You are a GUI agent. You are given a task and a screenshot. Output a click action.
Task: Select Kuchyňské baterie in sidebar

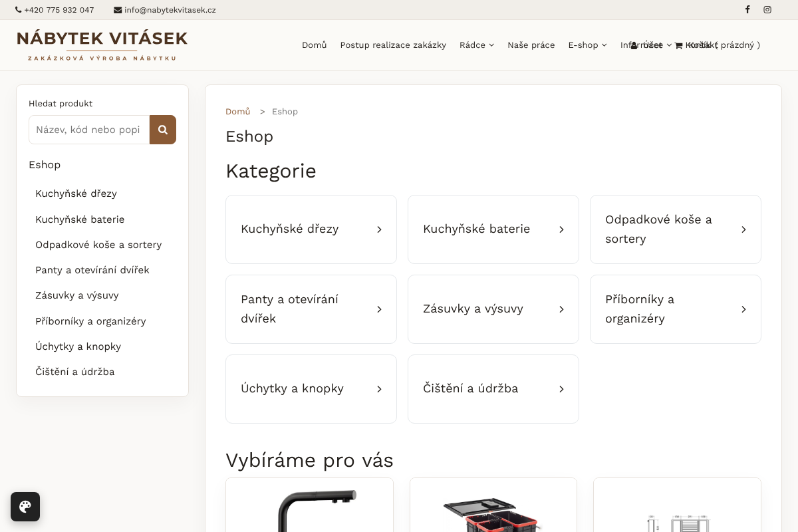tap(80, 219)
